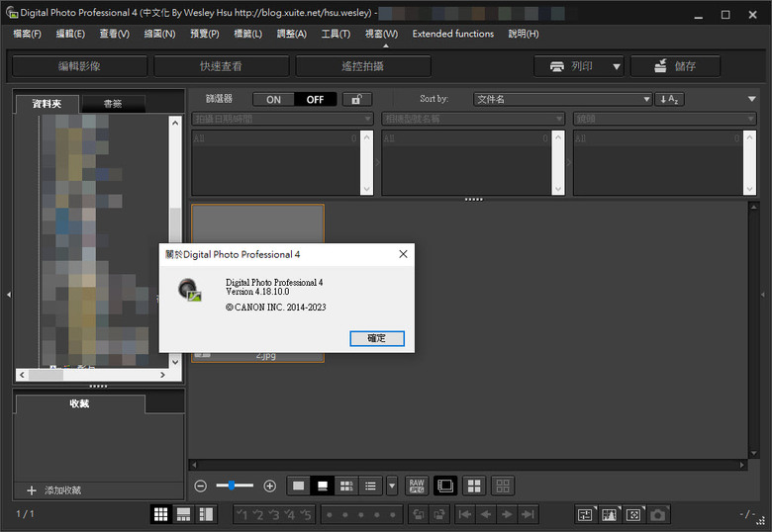Turn the filter OFF
This screenshot has width=772, height=532.
coord(315,99)
